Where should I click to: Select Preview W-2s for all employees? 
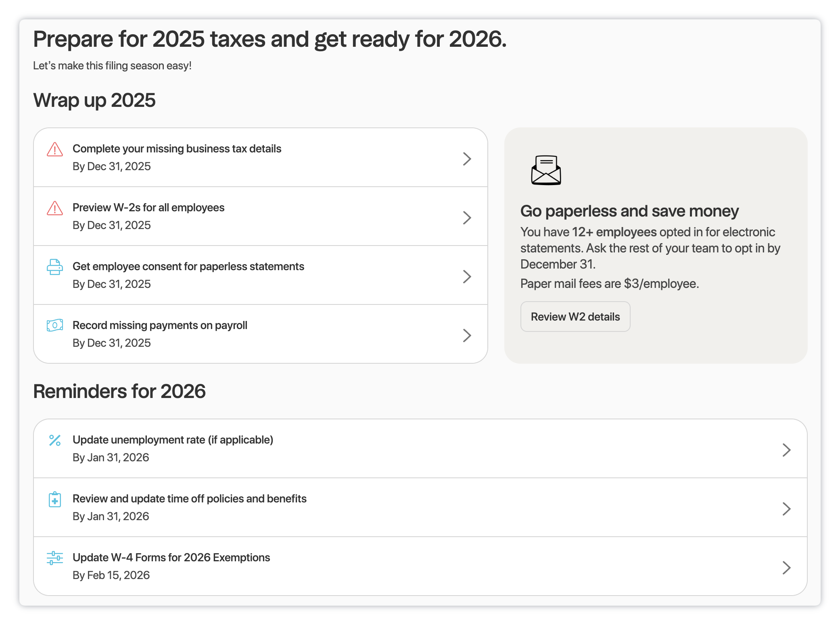click(148, 208)
